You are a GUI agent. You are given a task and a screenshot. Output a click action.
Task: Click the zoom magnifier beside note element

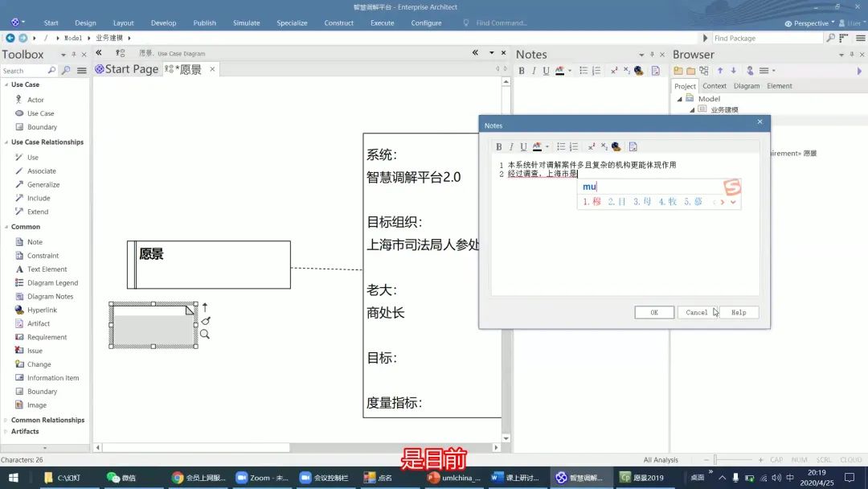(205, 334)
